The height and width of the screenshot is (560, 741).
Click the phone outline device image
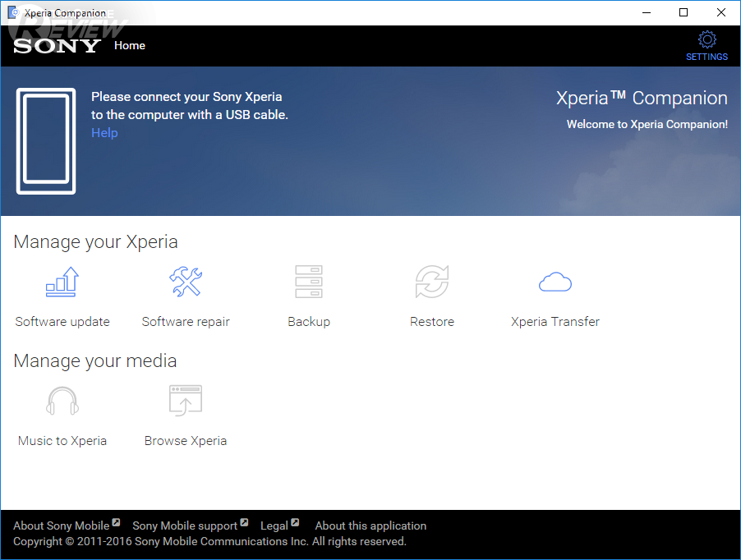click(x=46, y=141)
